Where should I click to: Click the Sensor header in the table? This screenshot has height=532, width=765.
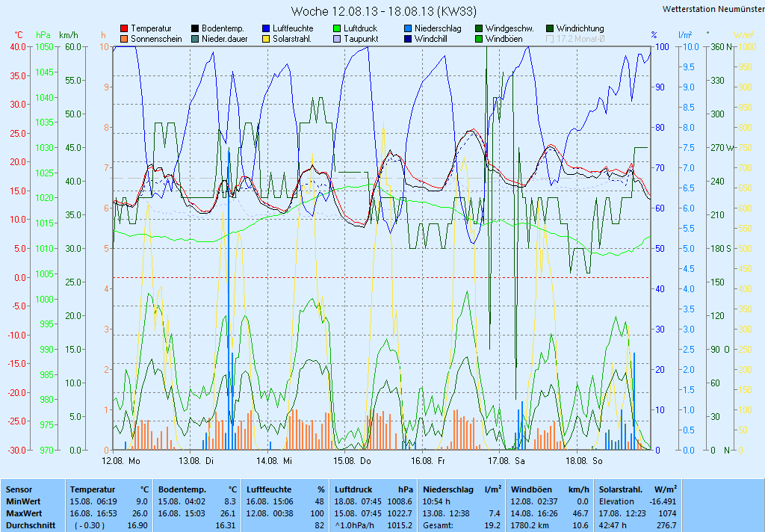tap(19, 489)
